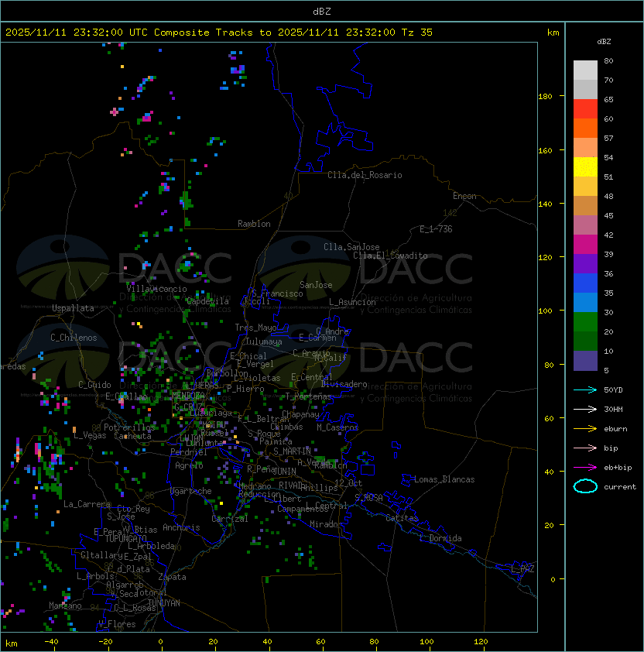Image resolution: width=644 pixels, height=652 pixels.
Task: Click the '-40' km horizontal axis tick label
Action: coord(51,642)
